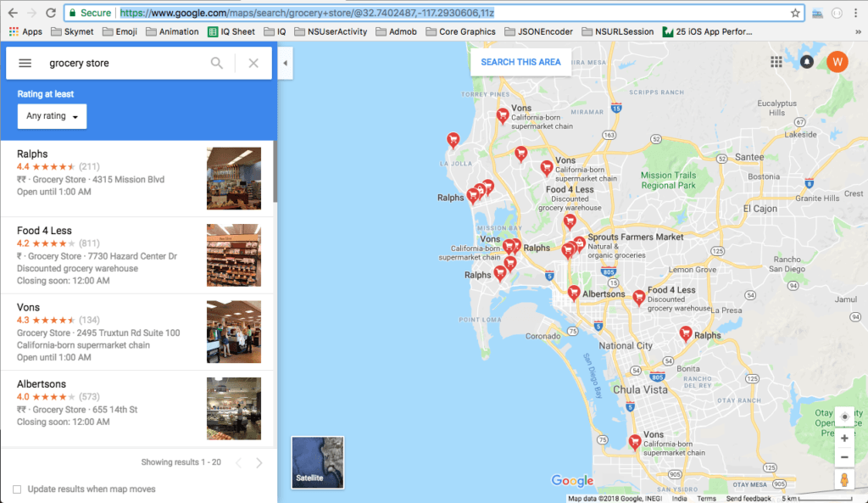868x503 pixels.
Task: Open the Admob bookmark folder
Action: [x=397, y=31]
